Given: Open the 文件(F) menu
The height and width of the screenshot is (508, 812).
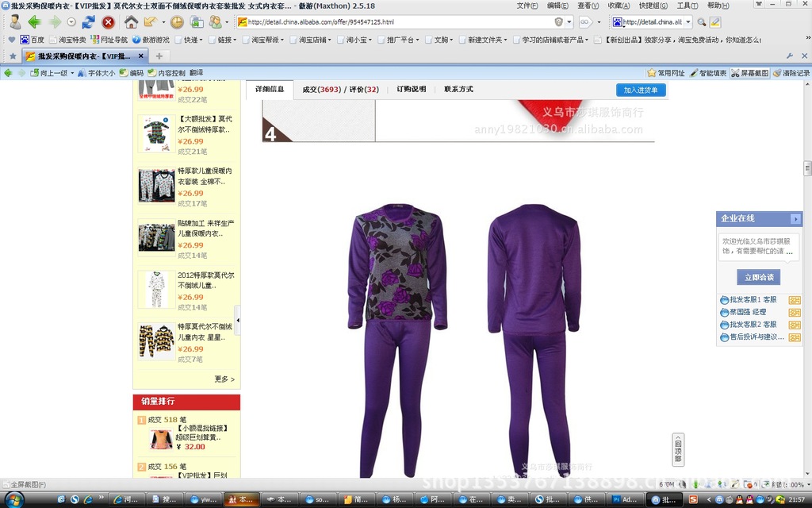Looking at the screenshot, I should 527,6.
